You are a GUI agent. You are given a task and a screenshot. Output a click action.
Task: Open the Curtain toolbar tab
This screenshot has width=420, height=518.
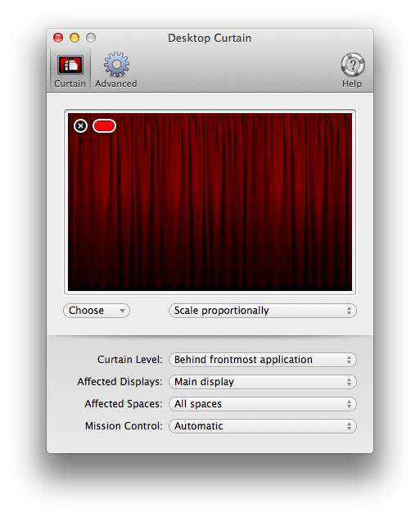[70, 71]
